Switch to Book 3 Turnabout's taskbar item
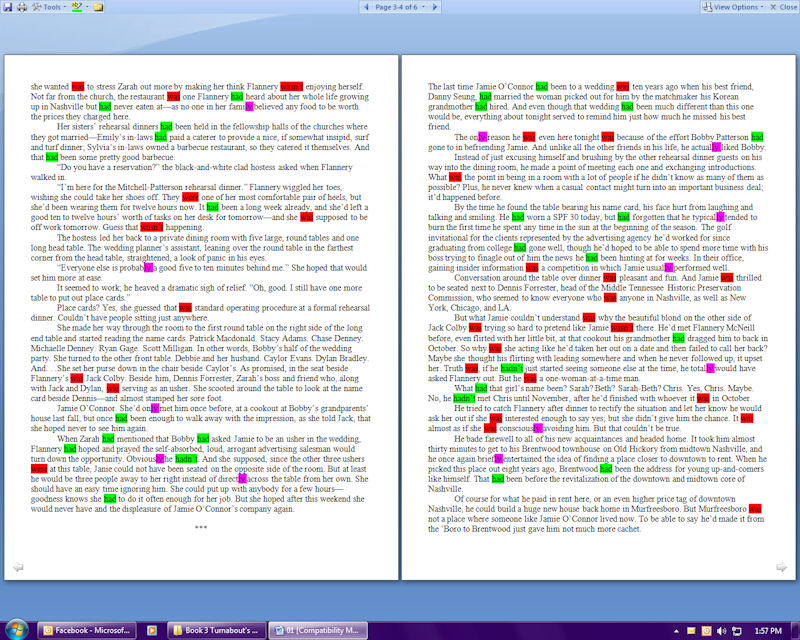 (218, 631)
